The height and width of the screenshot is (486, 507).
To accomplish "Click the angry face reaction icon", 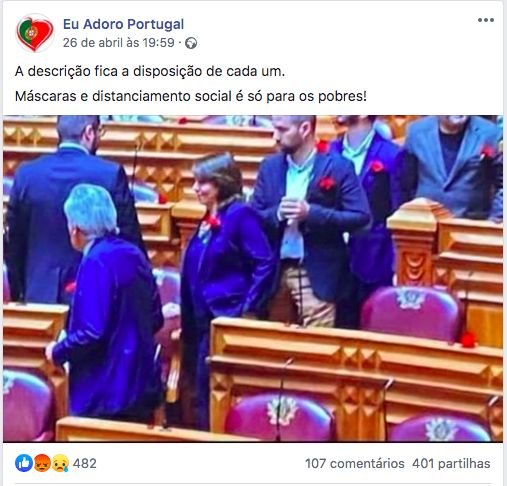I will (x=42, y=463).
